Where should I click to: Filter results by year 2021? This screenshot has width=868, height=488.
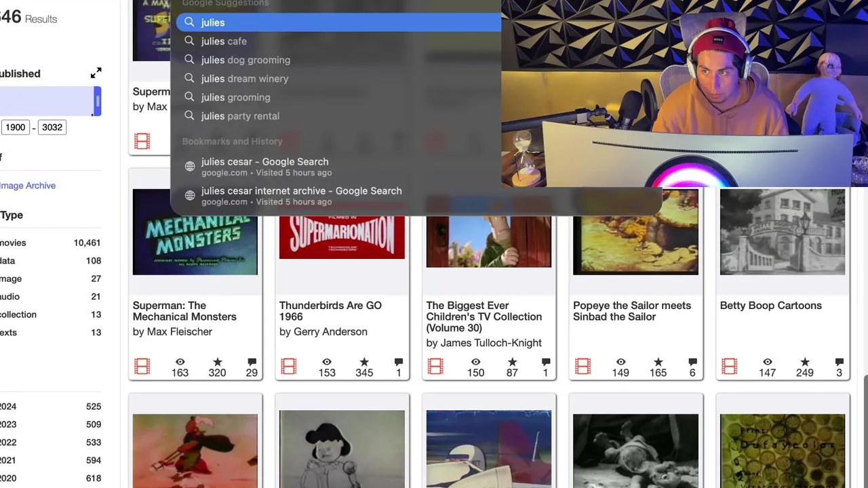tap(8, 460)
